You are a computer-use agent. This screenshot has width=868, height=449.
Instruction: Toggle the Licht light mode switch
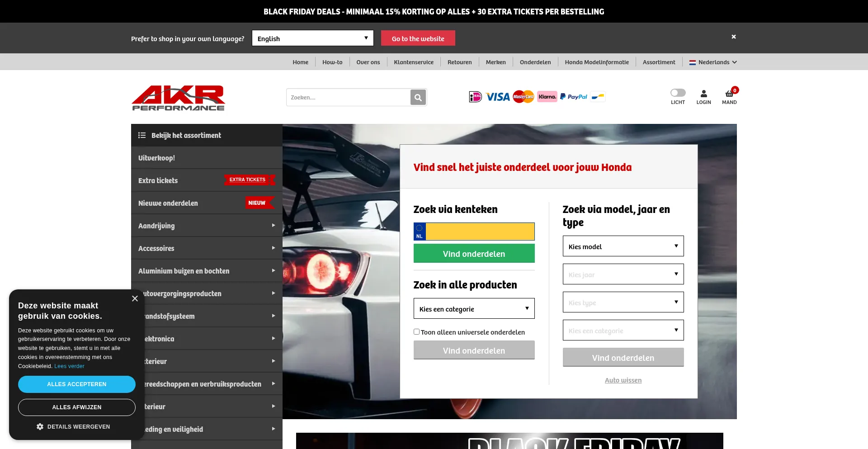[x=678, y=93]
